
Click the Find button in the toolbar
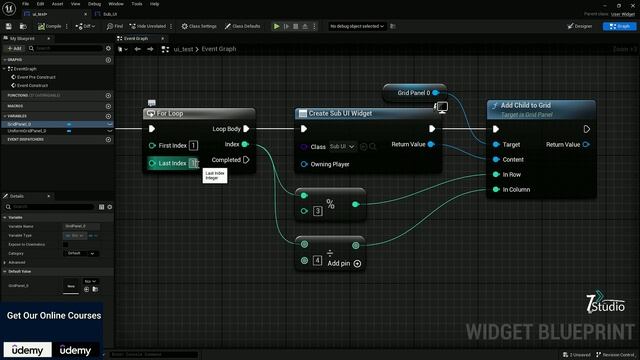tap(115, 26)
